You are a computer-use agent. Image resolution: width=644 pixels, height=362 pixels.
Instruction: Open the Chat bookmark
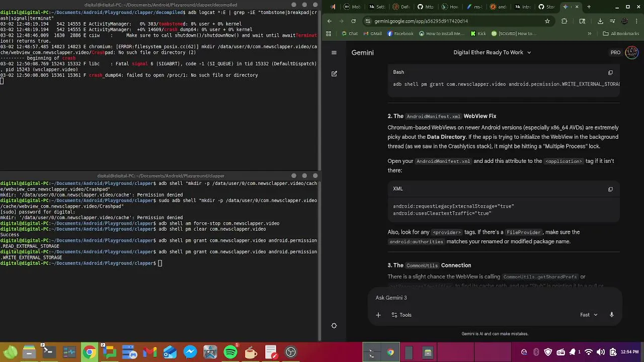coord(349,34)
